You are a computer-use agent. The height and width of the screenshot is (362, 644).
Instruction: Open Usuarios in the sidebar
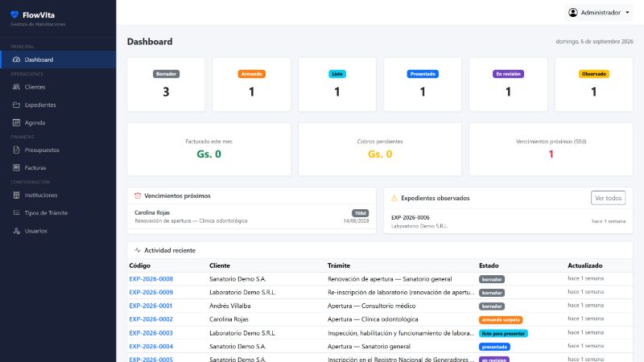pyautogui.click(x=58, y=231)
